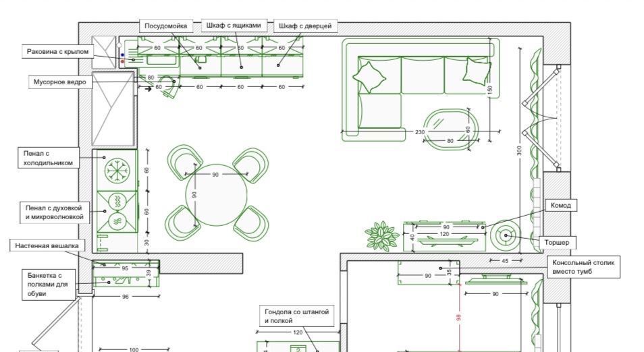Click the red 98 dimension text
The image size is (644, 352).
click(x=458, y=316)
